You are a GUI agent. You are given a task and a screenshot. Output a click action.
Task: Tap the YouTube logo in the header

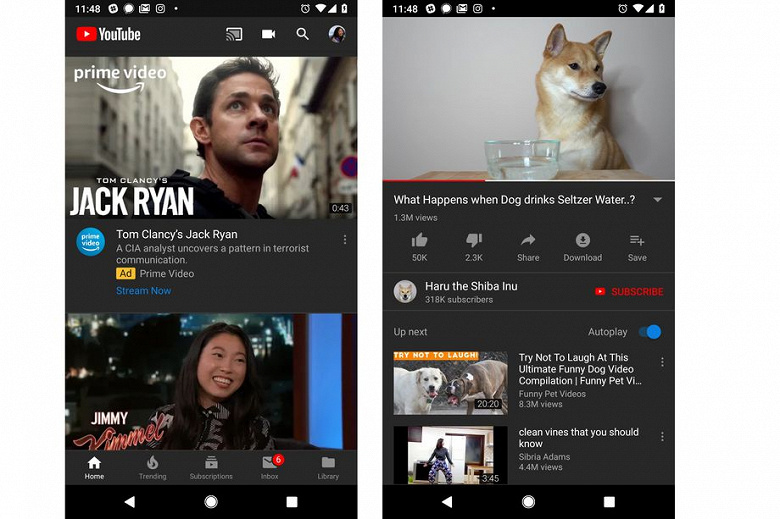pos(108,34)
